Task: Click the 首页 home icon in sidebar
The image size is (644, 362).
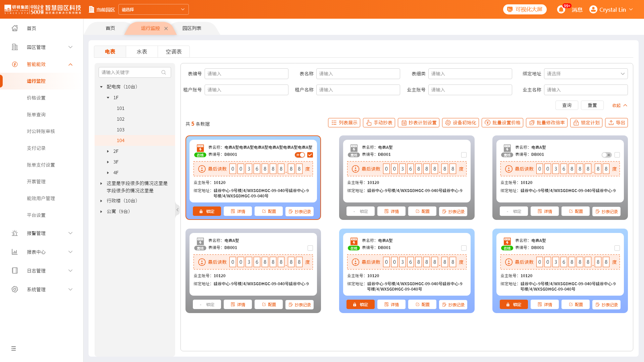Action: (x=15, y=28)
